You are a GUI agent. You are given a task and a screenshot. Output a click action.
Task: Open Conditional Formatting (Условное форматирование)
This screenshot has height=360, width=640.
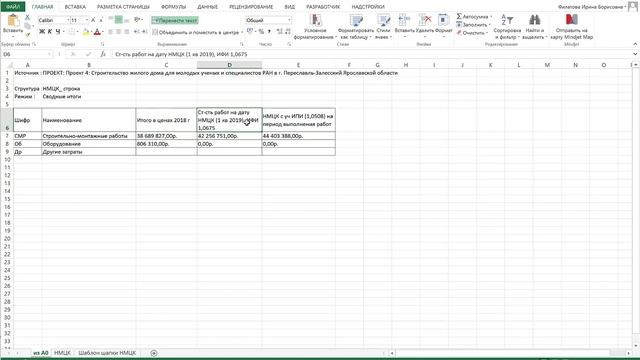[x=315, y=27]
